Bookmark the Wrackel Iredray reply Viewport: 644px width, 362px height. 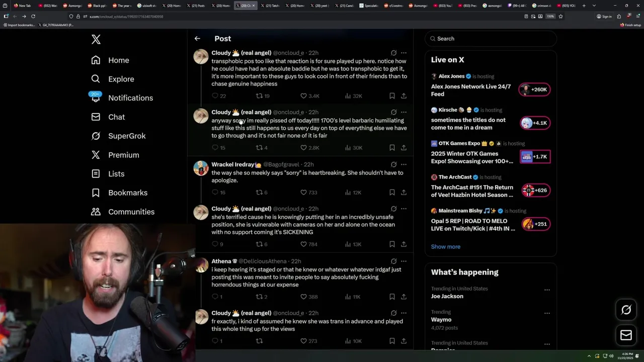392,192
